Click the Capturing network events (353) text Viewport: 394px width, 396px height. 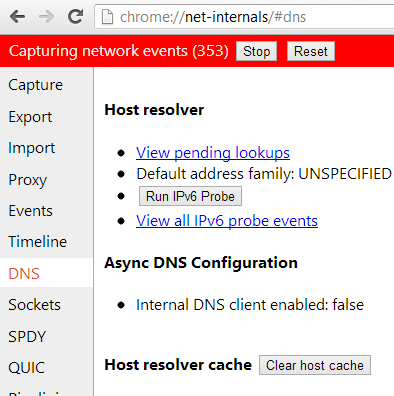(119, 51)
